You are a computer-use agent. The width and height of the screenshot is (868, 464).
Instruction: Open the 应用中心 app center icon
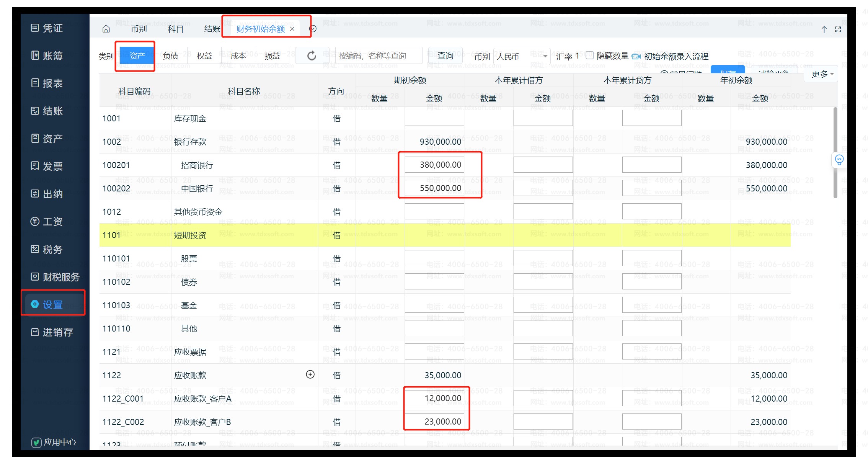(x=36, y=443)
